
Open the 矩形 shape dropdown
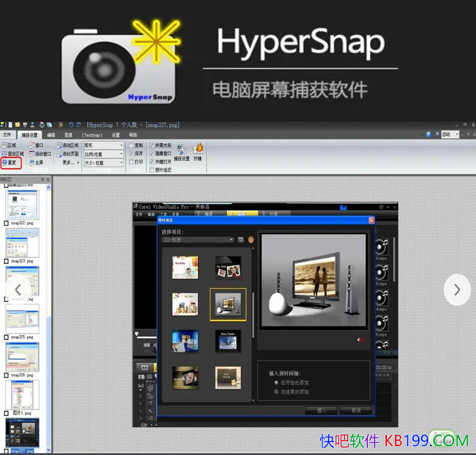[104, 146]
